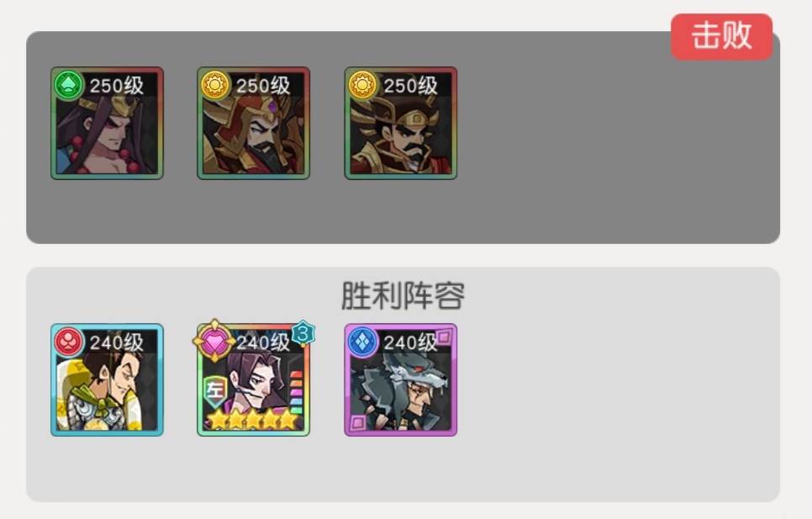Click the 250级 label on first hero
Viewport: 812px width, 519px height.
tap(117, 86)
